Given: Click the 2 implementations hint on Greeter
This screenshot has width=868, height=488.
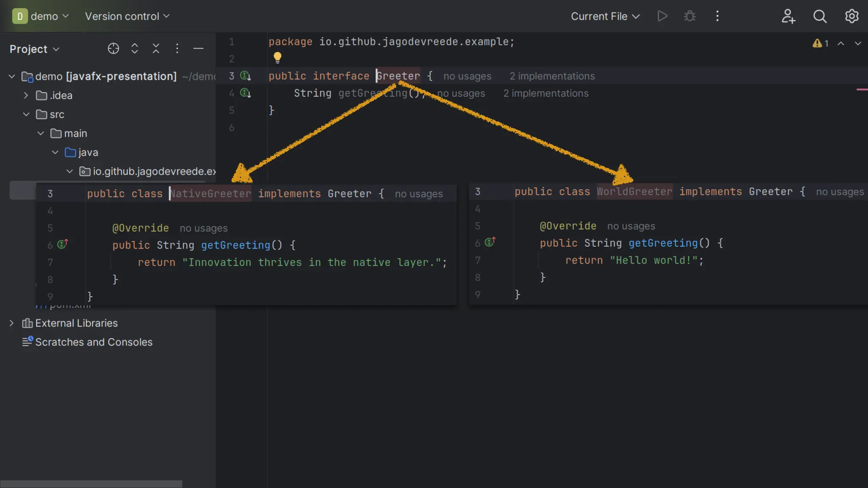Looking at the screenshot, I should (x=552, y=76).
